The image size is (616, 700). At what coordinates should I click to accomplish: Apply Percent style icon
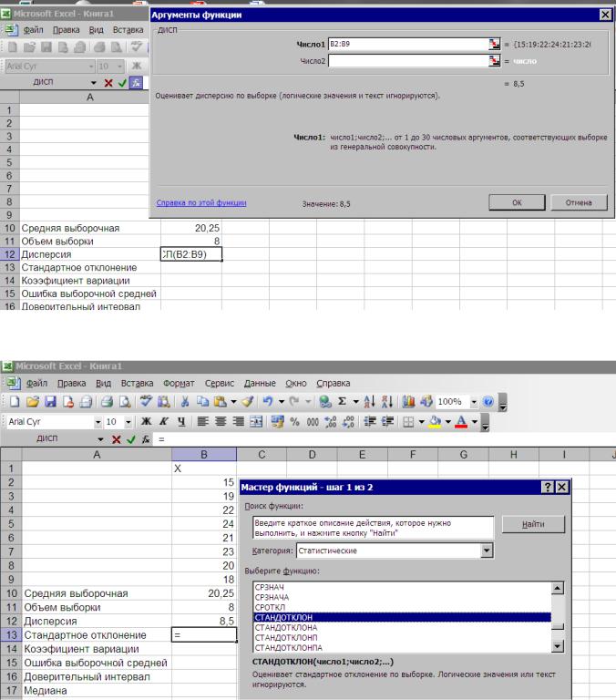pos(294,421)
